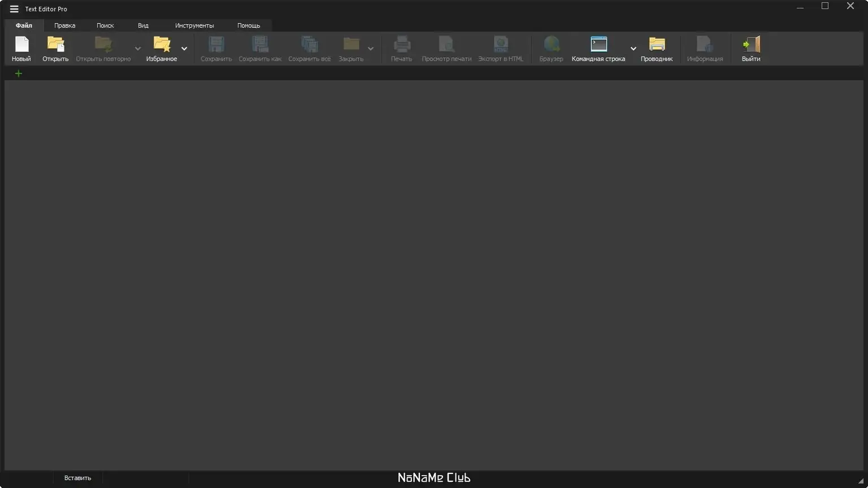Open the hamburger menu icon
Screen dimensions: 868x488
click(x=14, y=9)
